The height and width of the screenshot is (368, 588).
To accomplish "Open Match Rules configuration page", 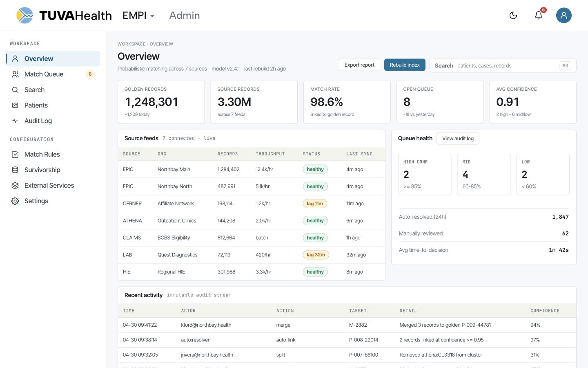I will point(53,154).
